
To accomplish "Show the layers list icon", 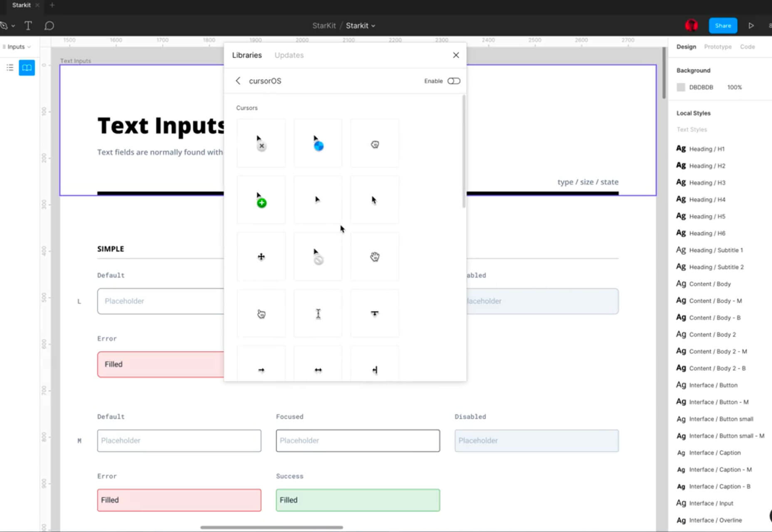I will pyautogui.click(x=10, y=68).
